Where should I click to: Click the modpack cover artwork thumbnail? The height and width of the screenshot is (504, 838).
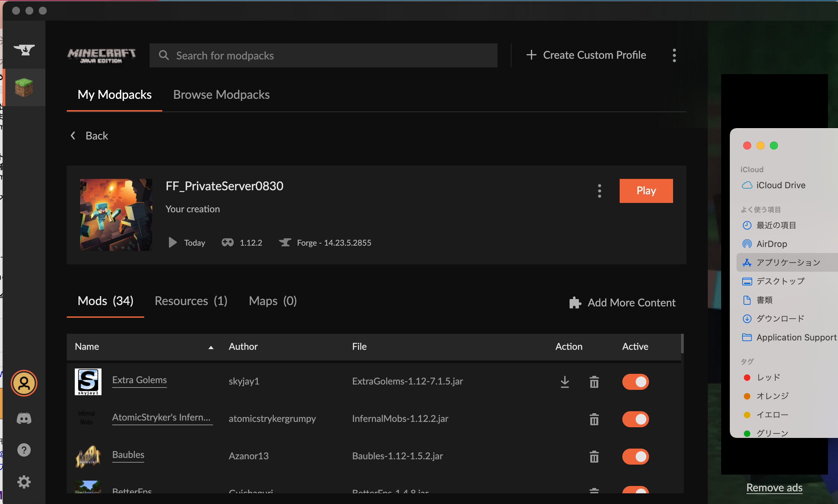click(x=116, y=215)
